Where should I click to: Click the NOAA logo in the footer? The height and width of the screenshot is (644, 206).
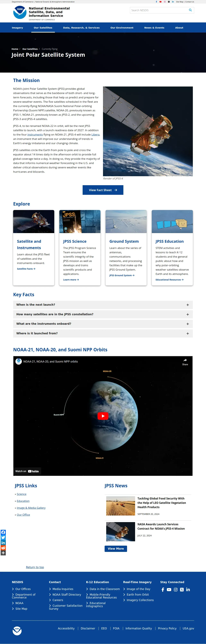(x=17, y=631)
